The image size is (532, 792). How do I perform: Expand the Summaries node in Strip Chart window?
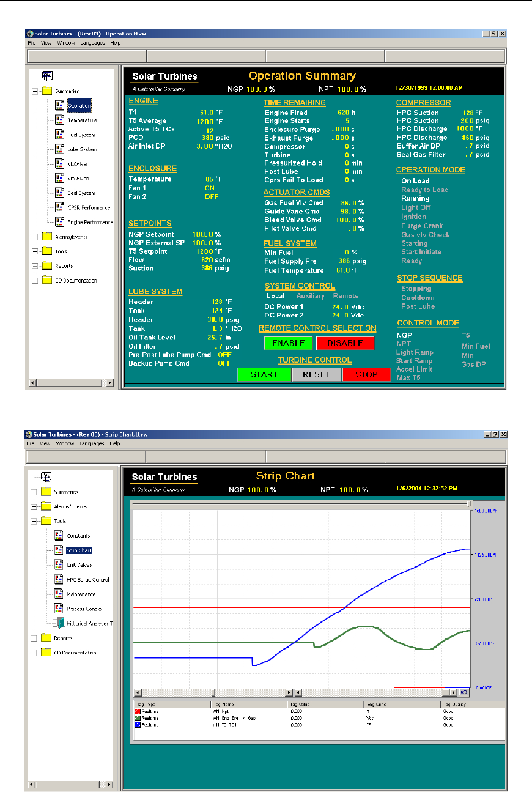34,492
